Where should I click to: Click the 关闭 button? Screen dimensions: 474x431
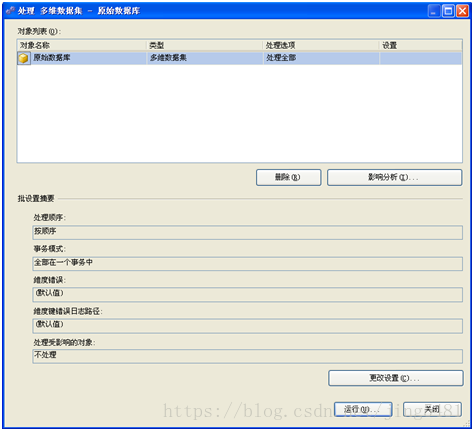(432, 409)
